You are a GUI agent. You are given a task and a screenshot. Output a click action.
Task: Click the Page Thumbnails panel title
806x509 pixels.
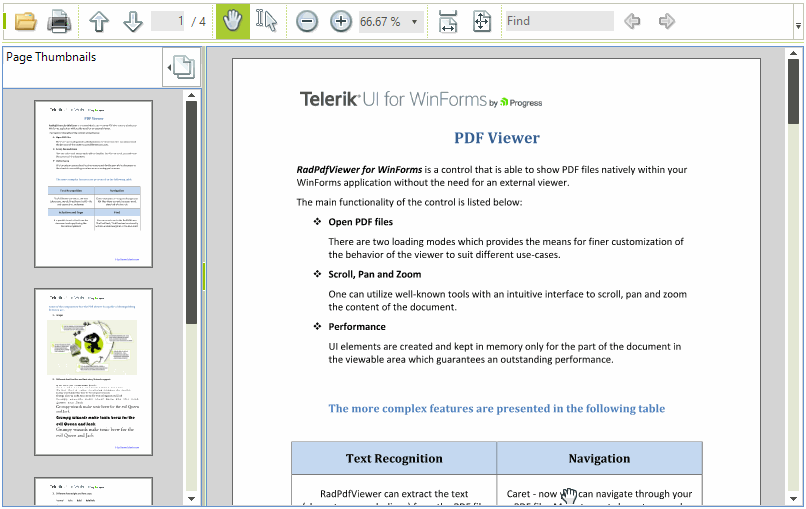[x=51, y=57]
